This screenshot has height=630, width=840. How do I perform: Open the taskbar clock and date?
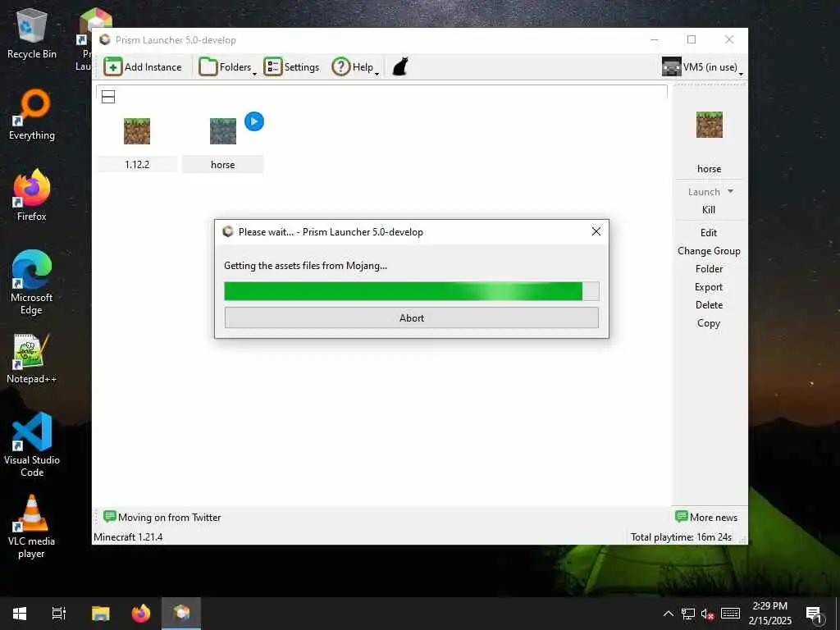[x=769, y=614]
